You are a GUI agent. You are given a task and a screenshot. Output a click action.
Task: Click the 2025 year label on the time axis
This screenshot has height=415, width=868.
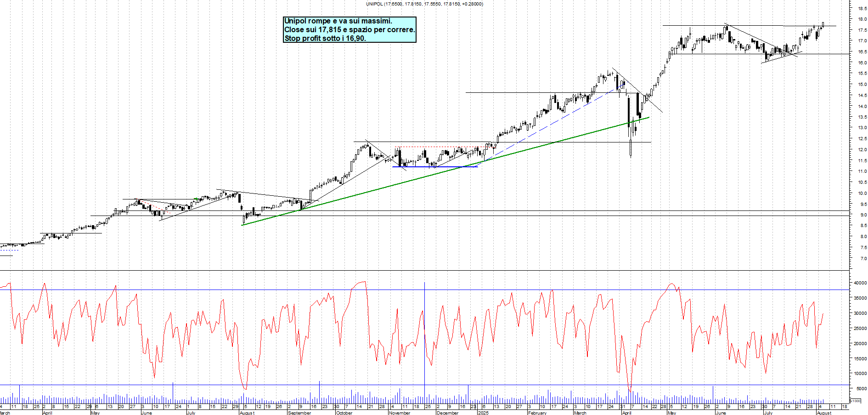483,413
